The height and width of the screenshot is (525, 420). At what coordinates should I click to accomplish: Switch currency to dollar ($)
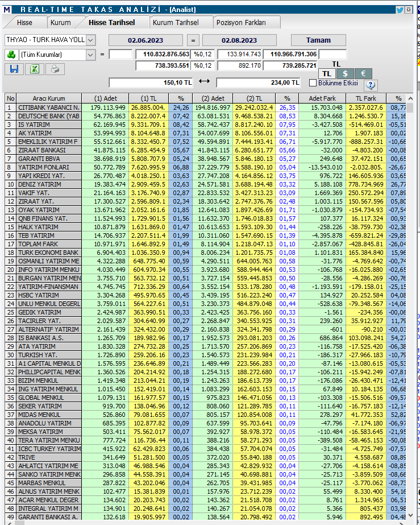click(x=345, y=74)
